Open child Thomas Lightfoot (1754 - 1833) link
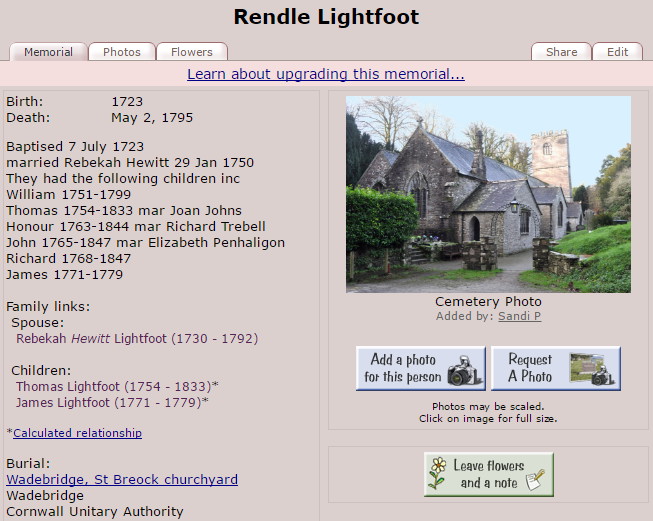Image resolution: width=653 pixels, height=521 pixels. click(x=113, y=386)
